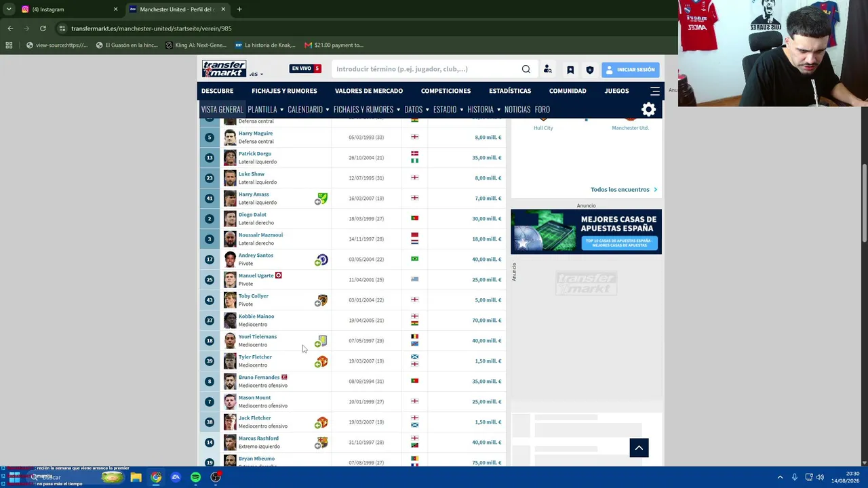868x488 pixels.
Task: Open the site information icon in address bar
Action: (x=62, y=28)
